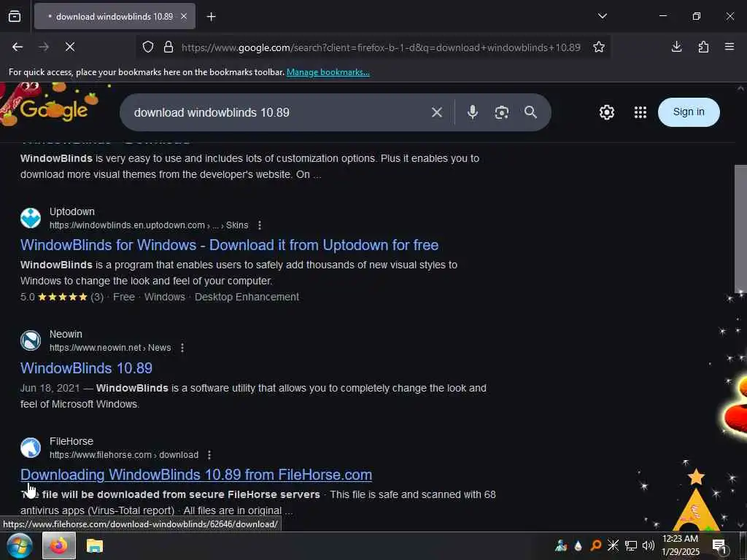Open search by image camera icon
Viewport: 747px width, 560px height.
(x=502, y=112)
